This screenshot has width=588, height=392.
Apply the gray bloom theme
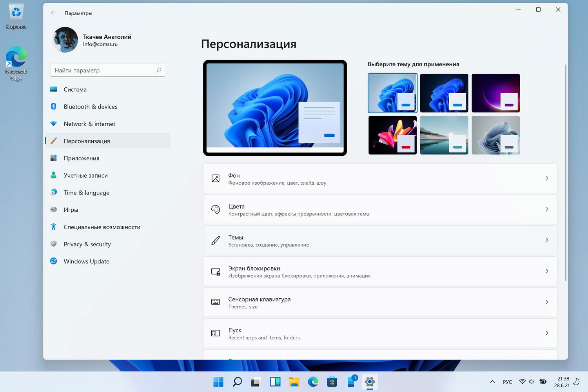click(x=495, y=135)
